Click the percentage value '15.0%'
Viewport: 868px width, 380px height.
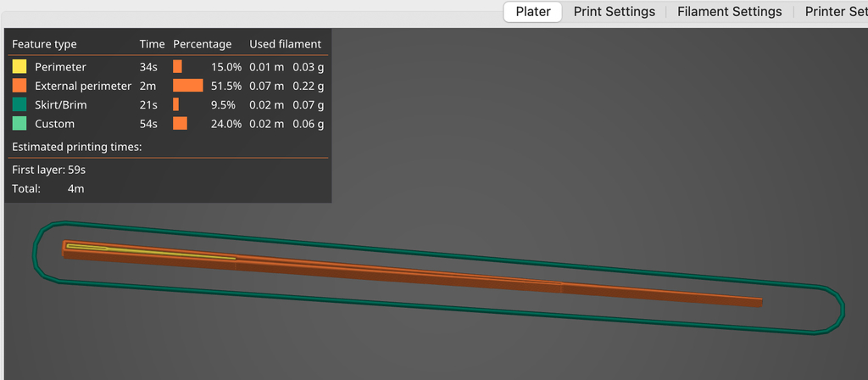[x=226, y=67]
